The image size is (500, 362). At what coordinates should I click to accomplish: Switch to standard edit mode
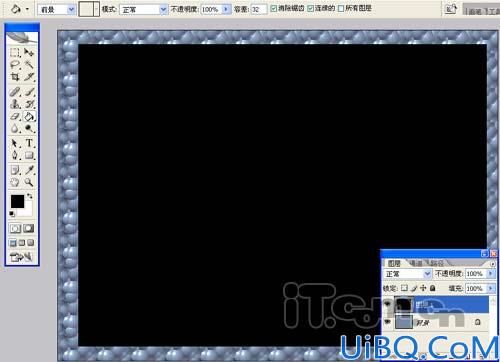pyautogui.click(x=15, y=228)
